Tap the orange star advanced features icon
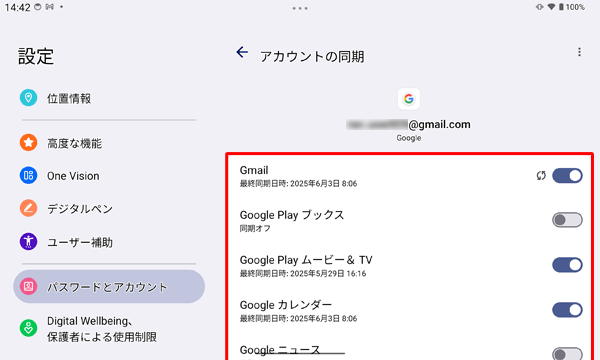 tap(28, 143)
